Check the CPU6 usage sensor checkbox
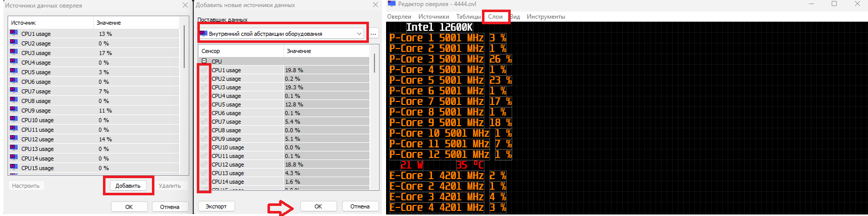The image size is (868, 216). click(x=204, y=113)
